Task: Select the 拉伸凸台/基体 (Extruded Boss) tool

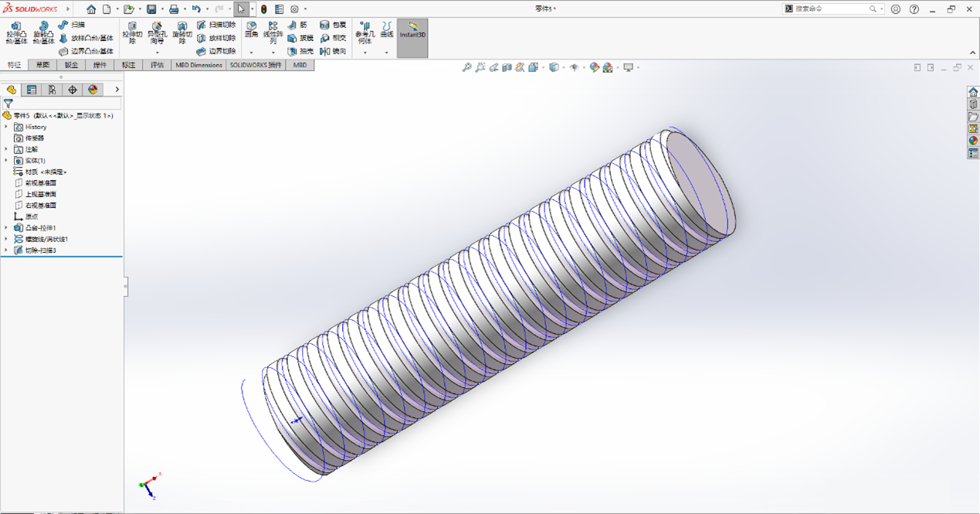Action: click(x=15, y=32)
